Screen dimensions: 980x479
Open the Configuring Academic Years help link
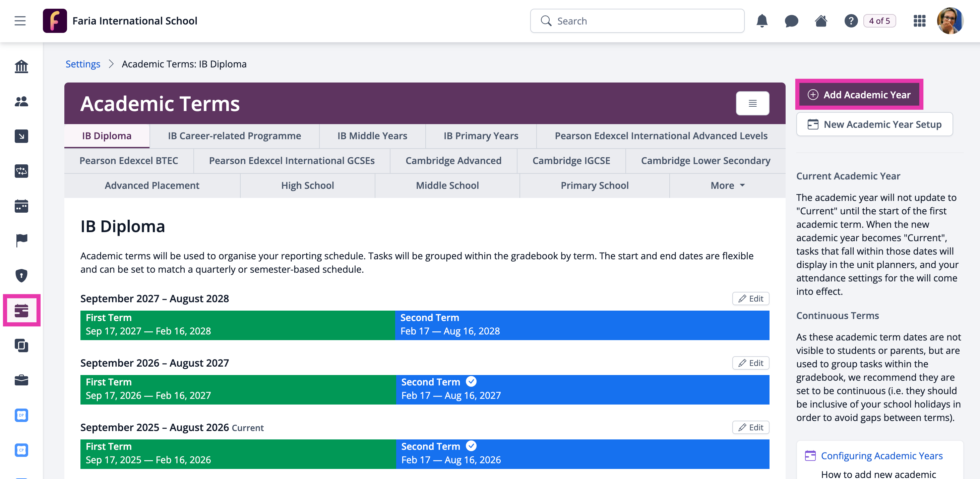point(881,456)
